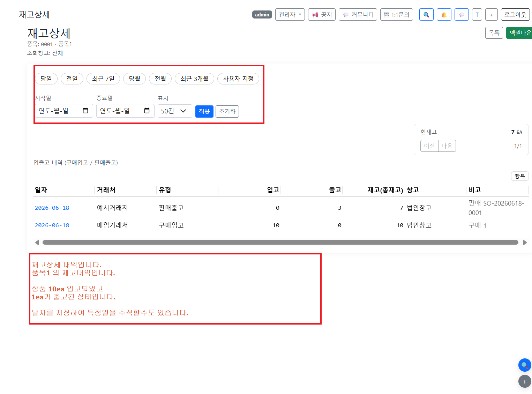Screen dimensions: 532x394
Task: Open the bell notifications icon
Action: (444, 15)
